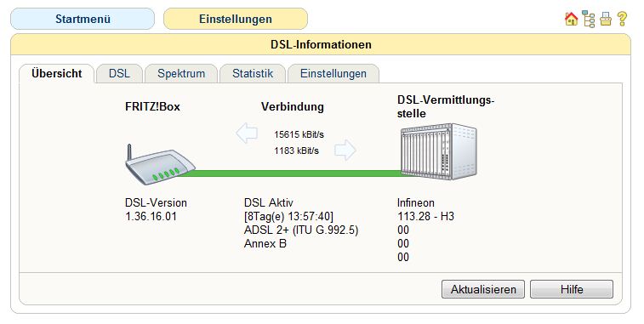Click the home house icon
The width and height of the screenshot is (644, 324).
571,19
